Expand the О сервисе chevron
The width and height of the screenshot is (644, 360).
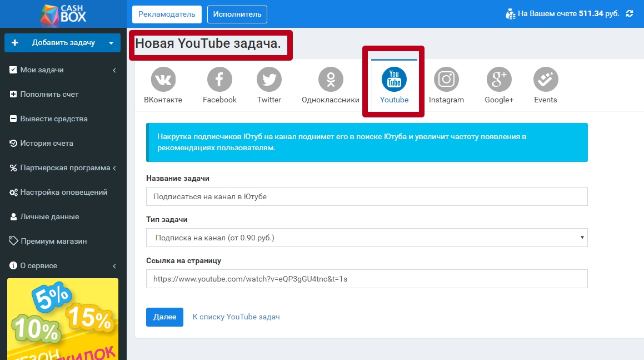[114, 266]
